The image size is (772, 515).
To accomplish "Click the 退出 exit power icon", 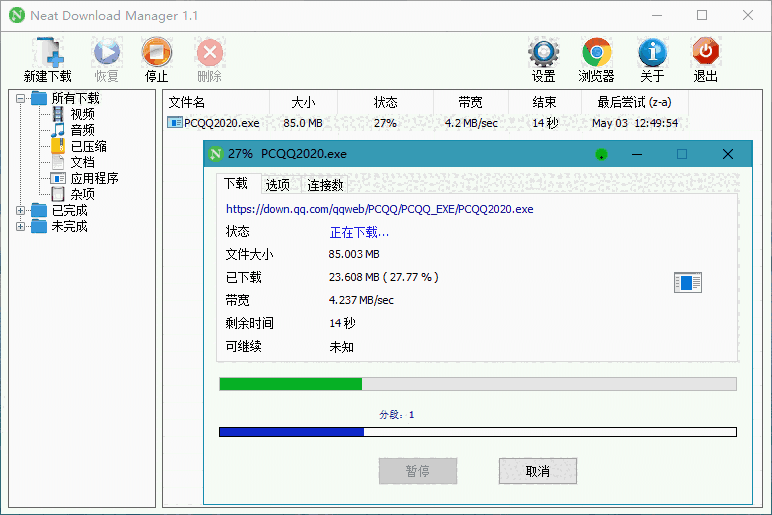I will pyautogui.click(x=706, y=52).
